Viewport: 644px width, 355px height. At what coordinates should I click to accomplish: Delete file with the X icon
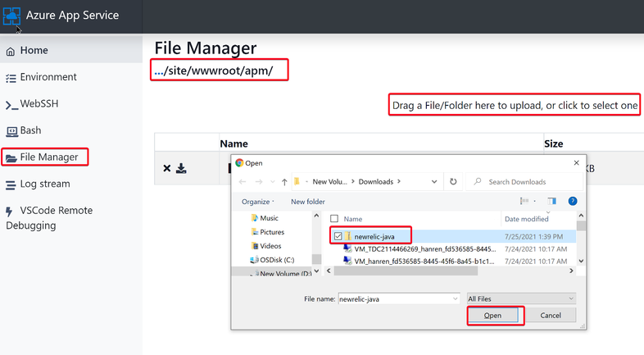(x=167, y=168)
